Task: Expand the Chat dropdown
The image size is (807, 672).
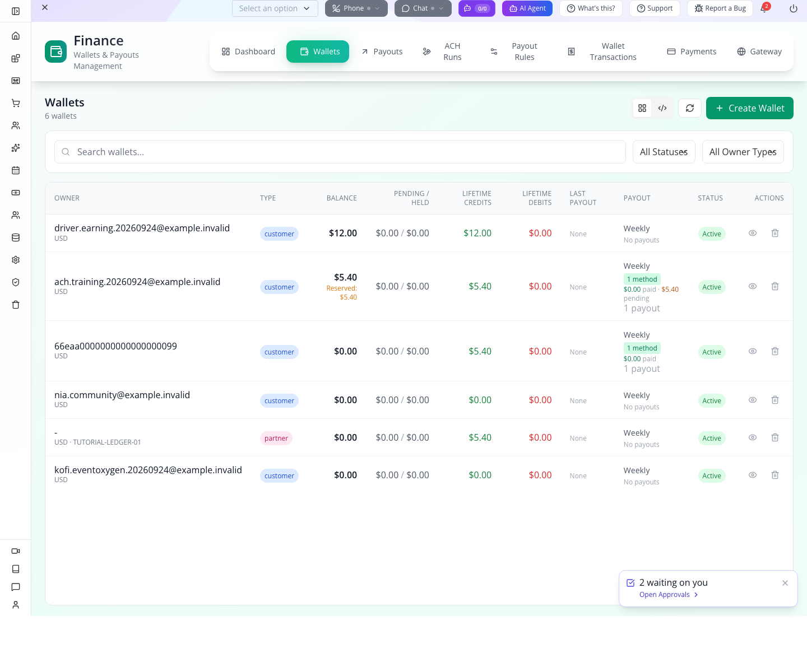Action: (423, 8)
